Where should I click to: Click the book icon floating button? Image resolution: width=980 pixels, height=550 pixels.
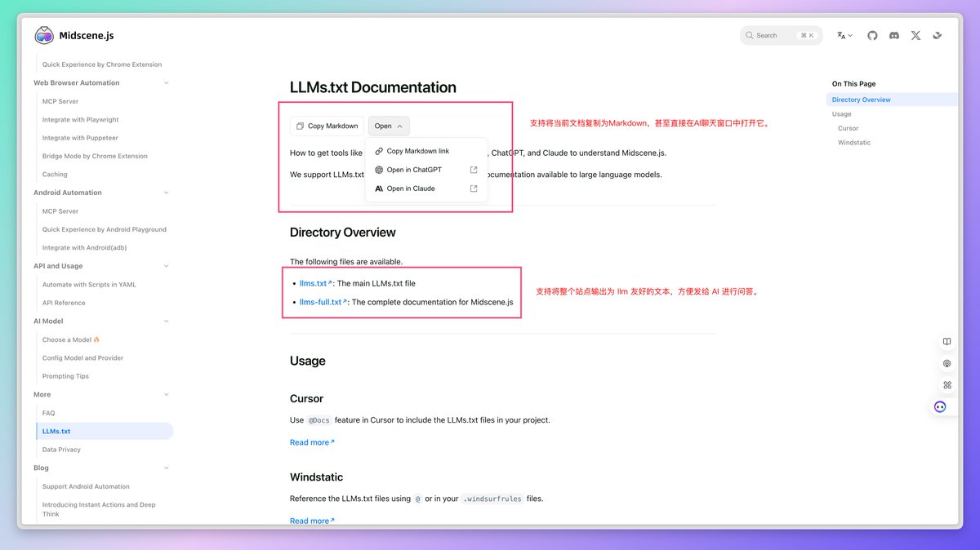[x=947, y=342]
